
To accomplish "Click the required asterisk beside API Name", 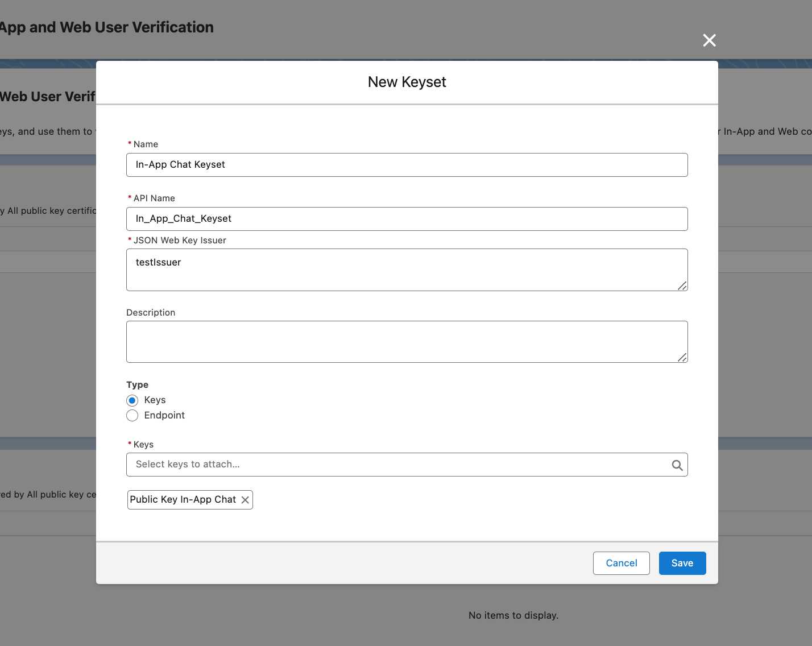I will coord(130,197).
